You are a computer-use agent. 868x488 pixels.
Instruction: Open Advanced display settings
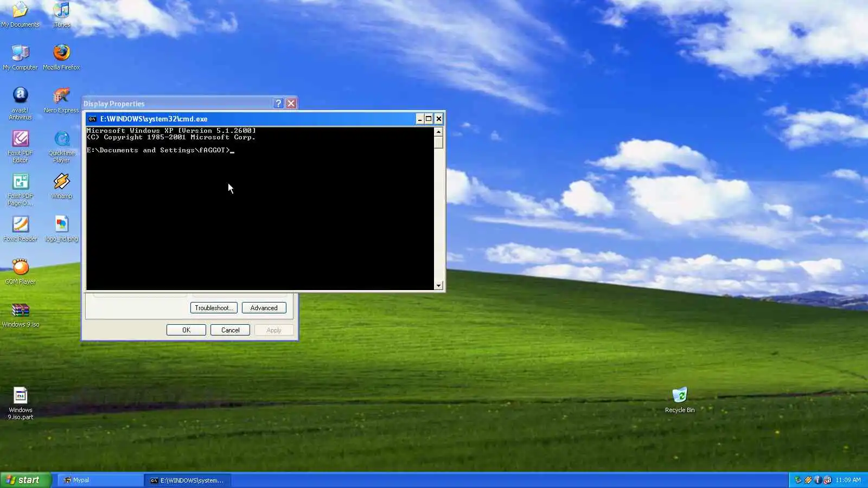264,308
